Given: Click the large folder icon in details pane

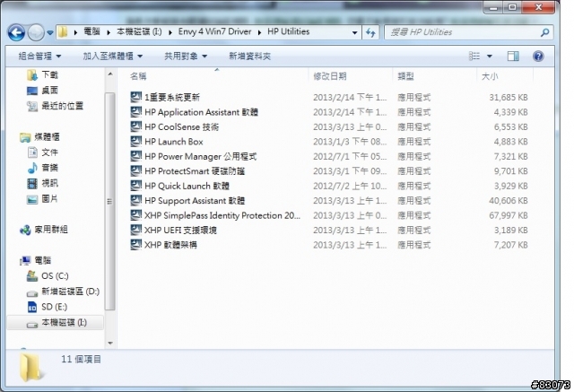Looking at the screenshot, I should tap(30, 367).
